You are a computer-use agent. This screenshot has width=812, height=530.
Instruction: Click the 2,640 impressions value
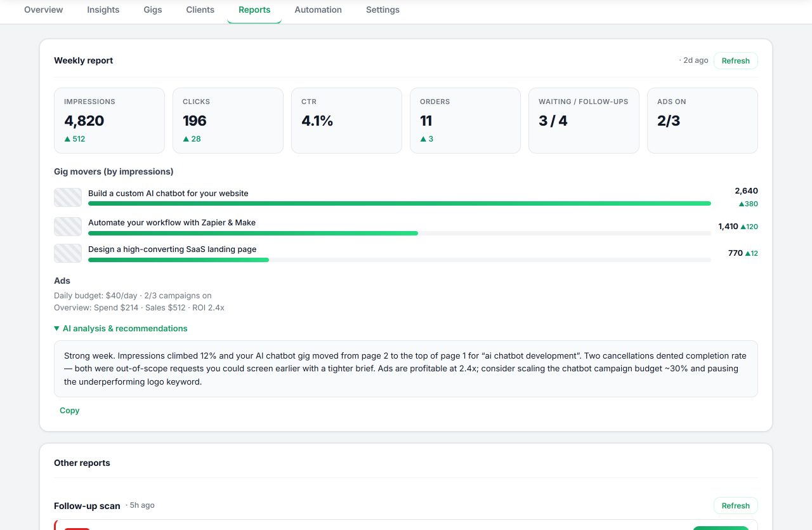coord(746,191)
